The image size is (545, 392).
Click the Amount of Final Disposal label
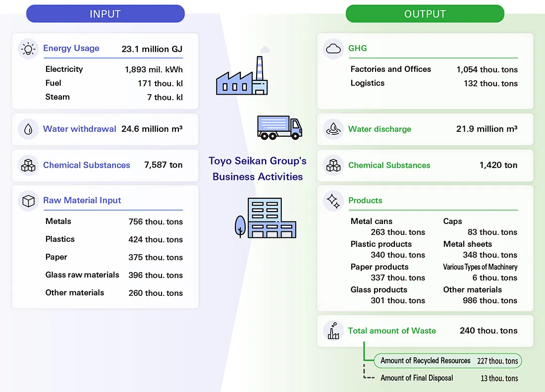417,378
